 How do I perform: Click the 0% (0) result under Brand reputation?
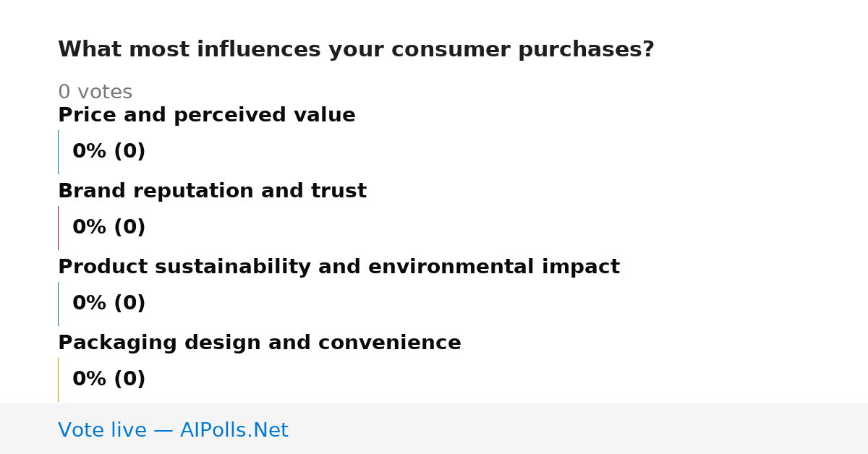point(109,228)
